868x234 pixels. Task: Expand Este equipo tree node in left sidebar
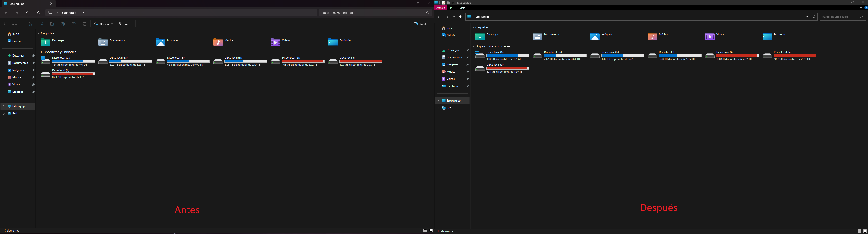[4, 106]
